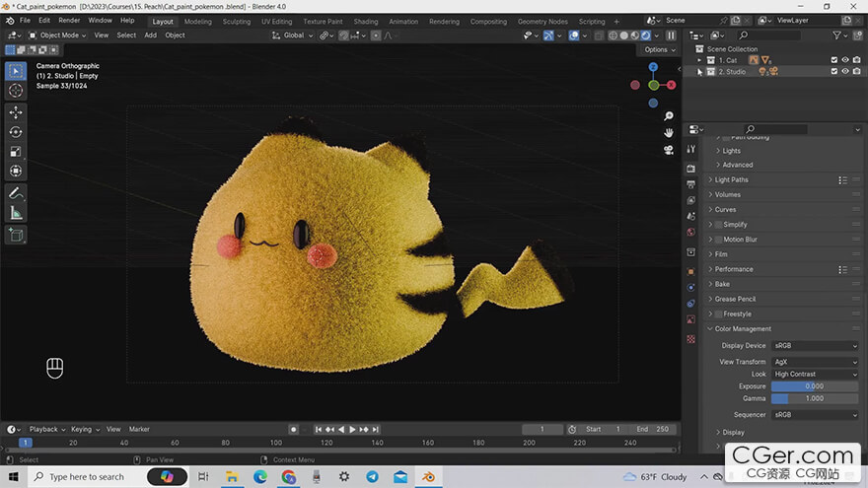Enable the Simplify checkbox
The width and height of the screenshot is (868, 488).
(718, 225)
